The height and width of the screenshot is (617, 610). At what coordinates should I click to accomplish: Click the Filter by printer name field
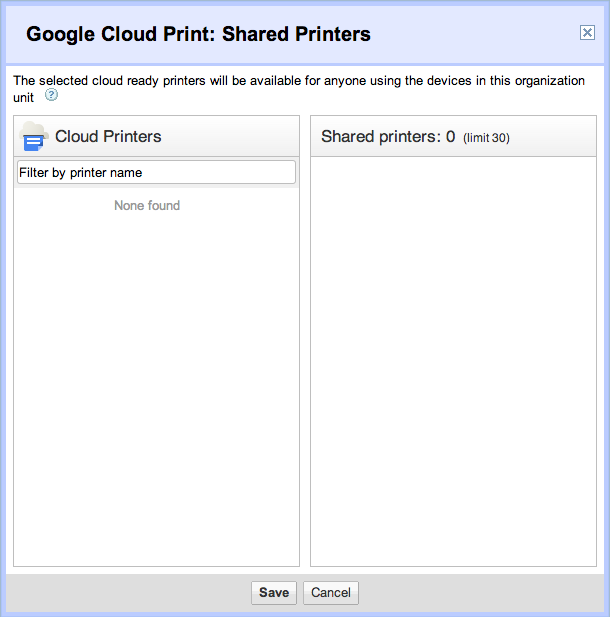pyautogui.click(x=156, y=173)
